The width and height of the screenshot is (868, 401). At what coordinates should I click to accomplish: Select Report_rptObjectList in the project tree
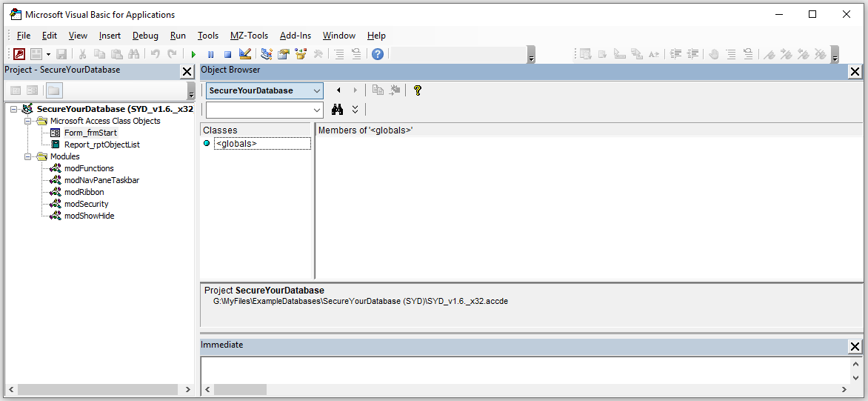[x=102, y=145]
